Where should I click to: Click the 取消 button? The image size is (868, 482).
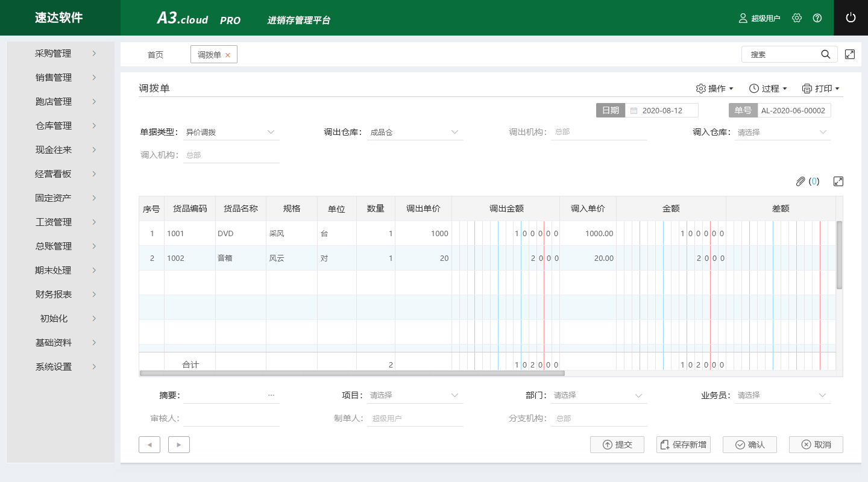816,445
